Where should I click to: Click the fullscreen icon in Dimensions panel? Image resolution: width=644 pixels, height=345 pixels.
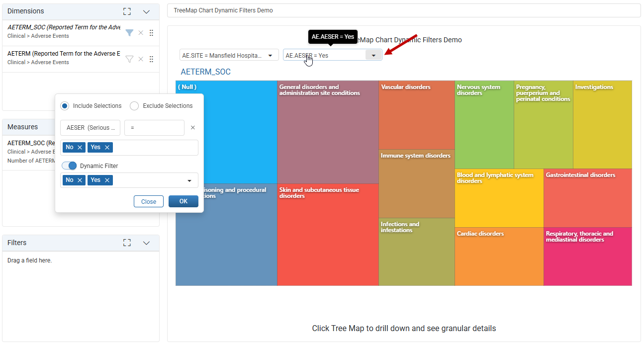pyautogui.click(x=127, y=11)
